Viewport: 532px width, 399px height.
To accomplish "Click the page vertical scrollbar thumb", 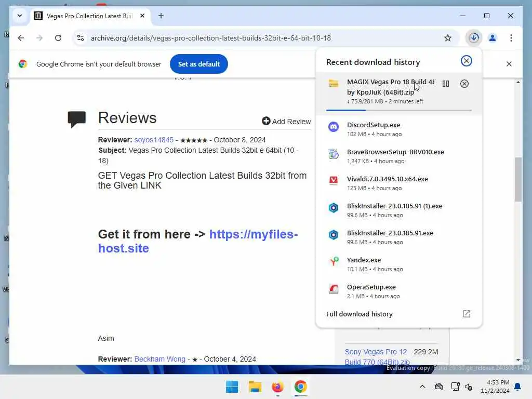I will point(518,179).
